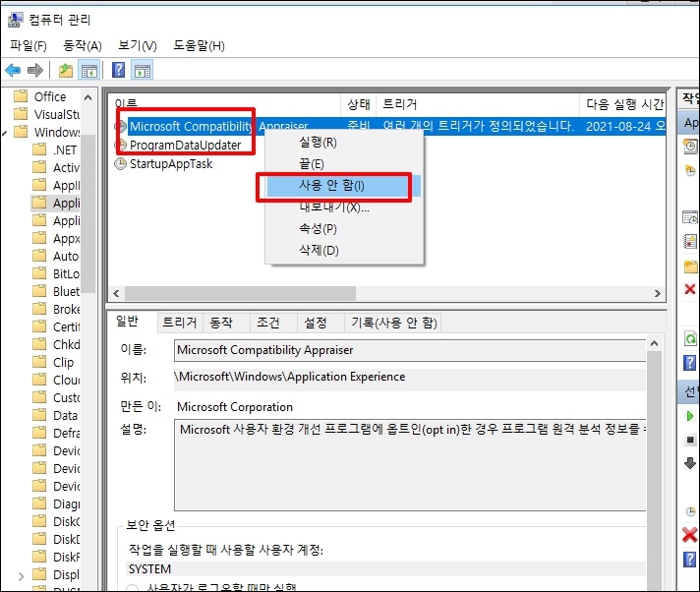This screenshot has height=592, width=700.
Task: Open the 보기(V) menu
Action: 137,45
